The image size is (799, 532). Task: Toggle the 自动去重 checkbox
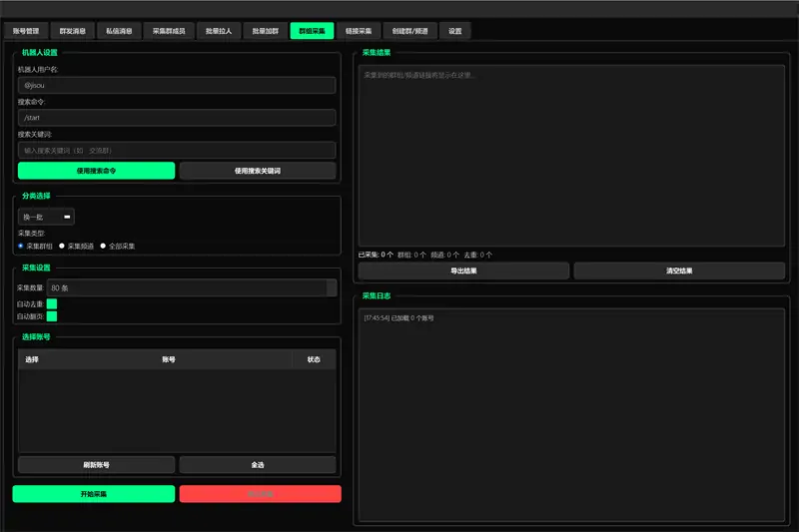click(x=52, y=303)
